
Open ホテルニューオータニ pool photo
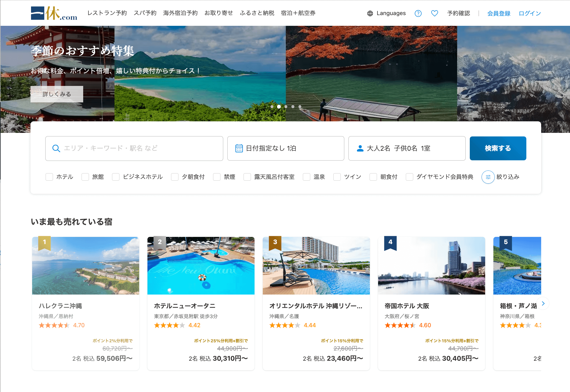click(x=201, y=266)
